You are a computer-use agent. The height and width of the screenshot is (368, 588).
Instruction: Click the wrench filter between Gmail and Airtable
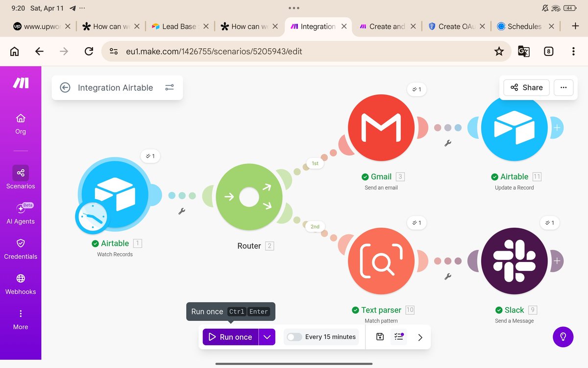(x=447, y=143)
